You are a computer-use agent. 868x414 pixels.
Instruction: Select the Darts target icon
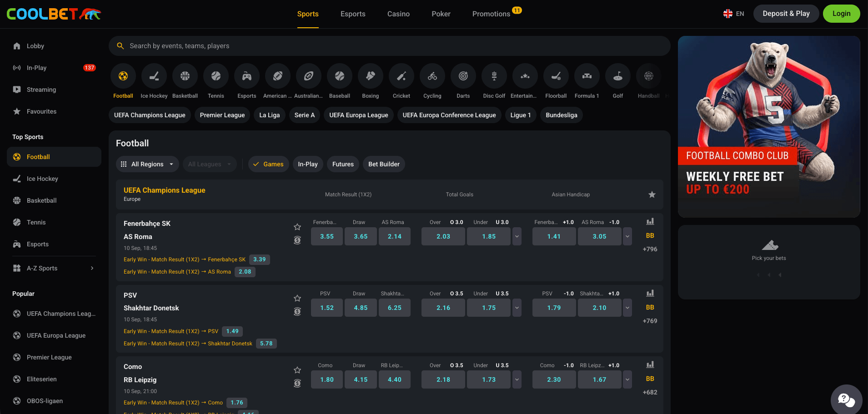click(x=463, y=76)
